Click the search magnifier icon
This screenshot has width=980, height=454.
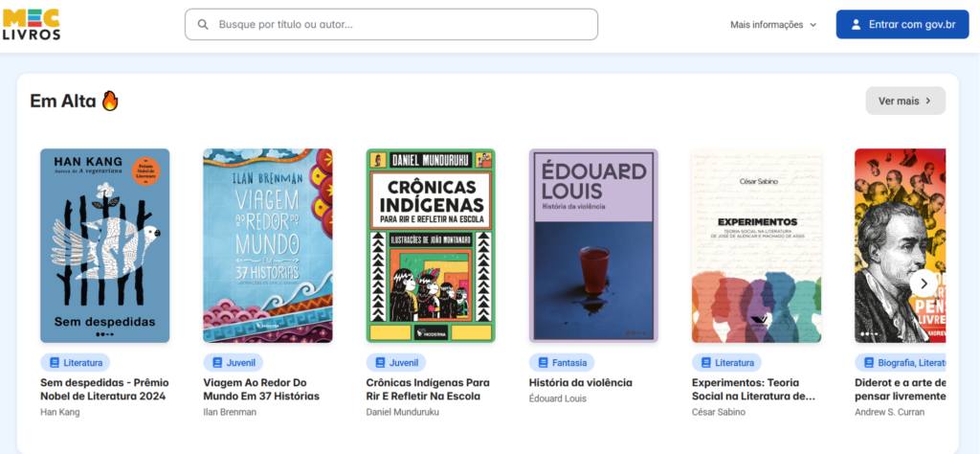203,25
